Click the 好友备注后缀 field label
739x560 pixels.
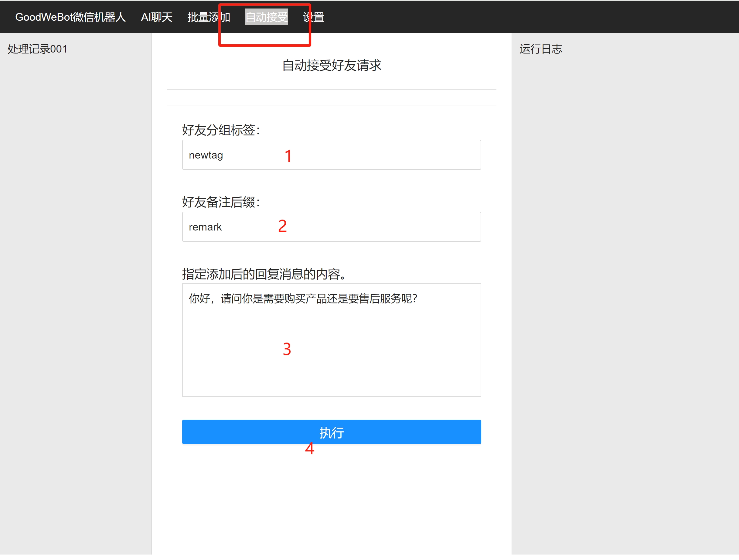point(221,202)
